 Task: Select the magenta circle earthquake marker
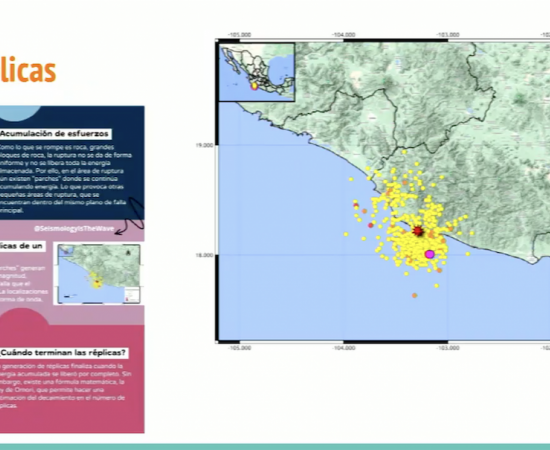[x=430, y=254]
